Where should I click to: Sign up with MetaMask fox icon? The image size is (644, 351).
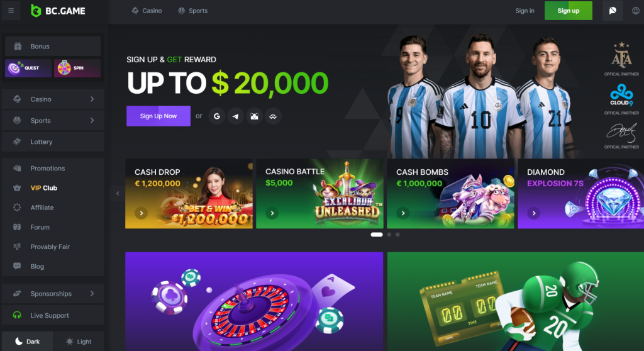click(254, 116)
